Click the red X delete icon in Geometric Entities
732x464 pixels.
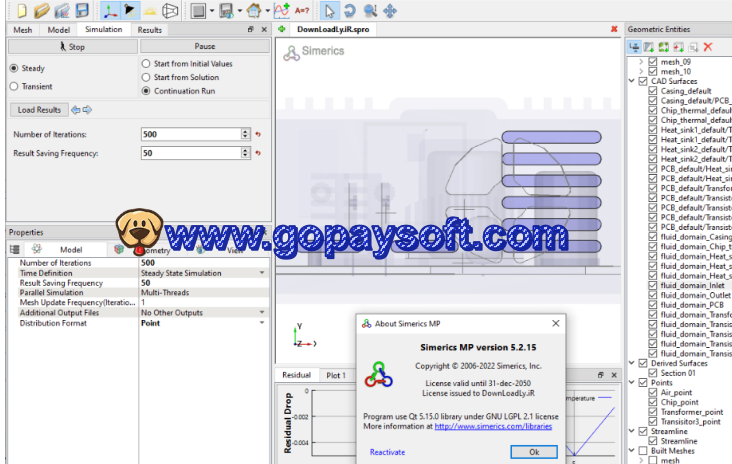click(x=708, y=47)
